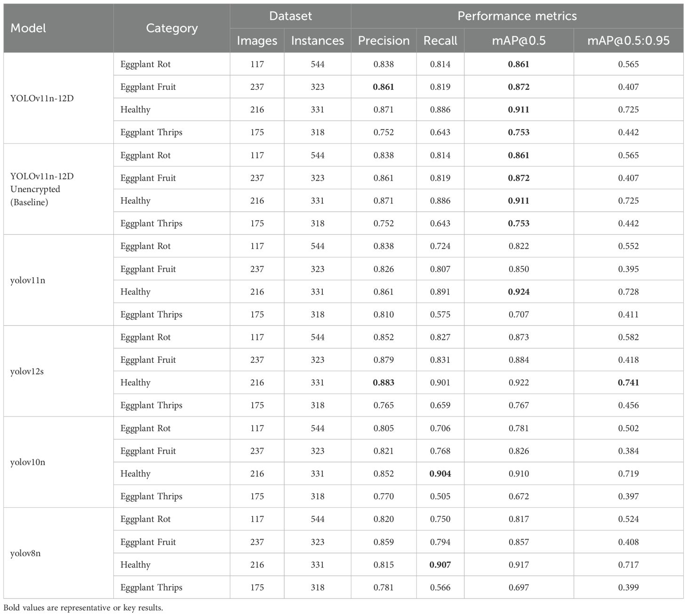This screenshot has width=687, height=616.
Task: Select the Performance metrics group header
Action: tap(517, 16)
